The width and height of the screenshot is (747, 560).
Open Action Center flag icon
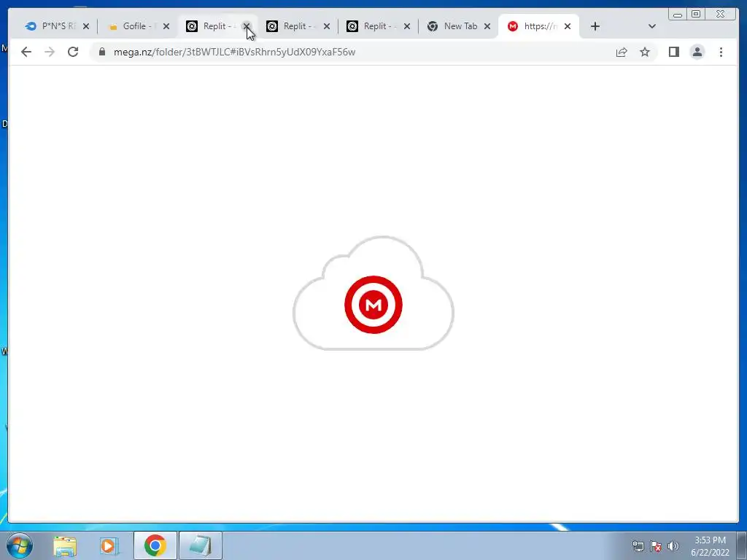tap(656, 546)
